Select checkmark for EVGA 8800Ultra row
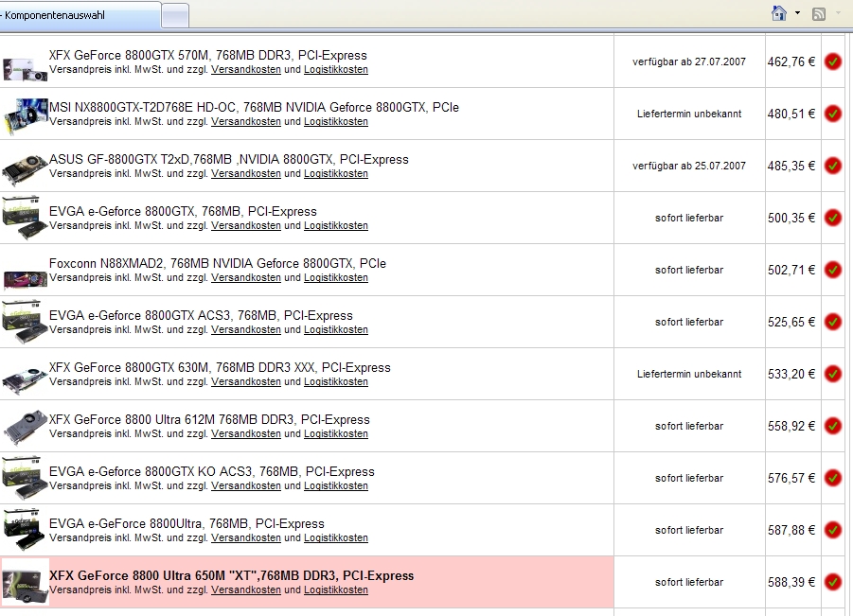This screenshot has height=616, width=853. 832,530
